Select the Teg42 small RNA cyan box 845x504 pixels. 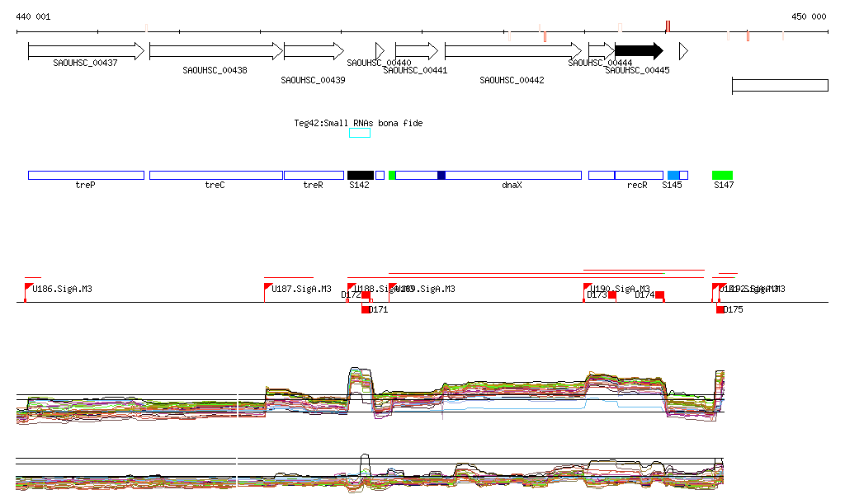pos(360,133)
